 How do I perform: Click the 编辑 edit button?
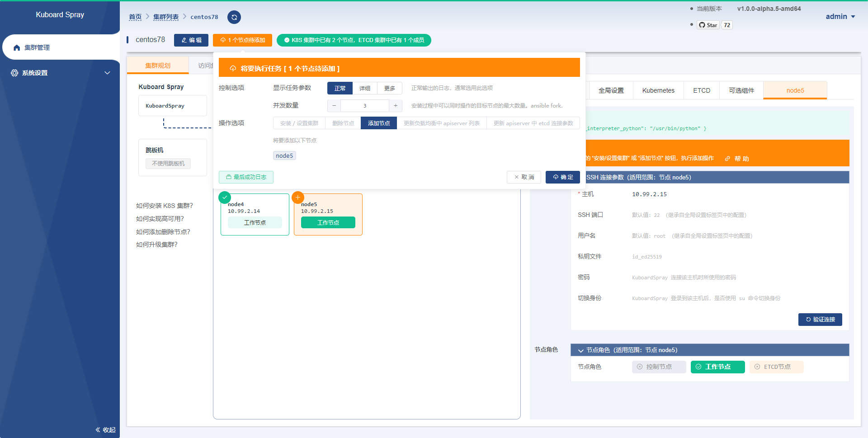[191, 40]
